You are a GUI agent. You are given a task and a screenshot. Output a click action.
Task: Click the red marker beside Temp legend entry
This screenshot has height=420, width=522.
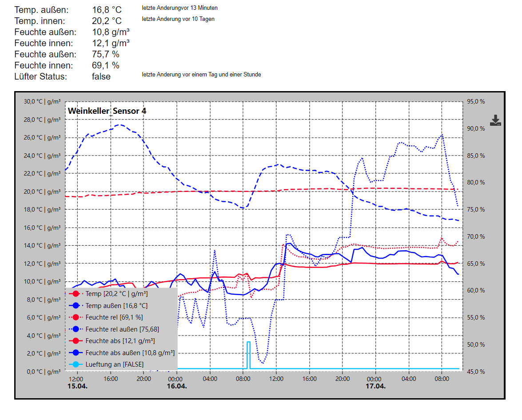[76, 294]
